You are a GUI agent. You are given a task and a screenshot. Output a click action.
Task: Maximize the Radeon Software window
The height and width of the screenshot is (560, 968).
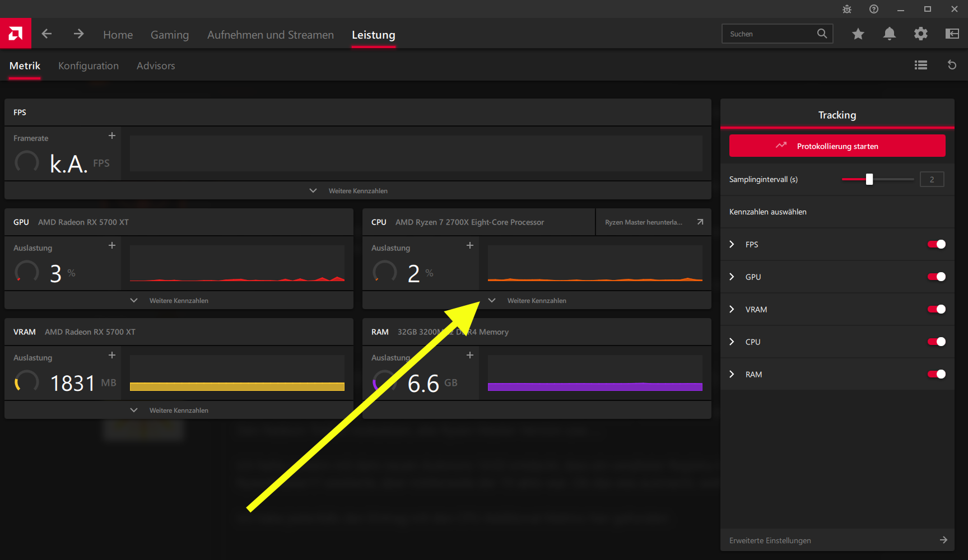[x=928, y=9]
